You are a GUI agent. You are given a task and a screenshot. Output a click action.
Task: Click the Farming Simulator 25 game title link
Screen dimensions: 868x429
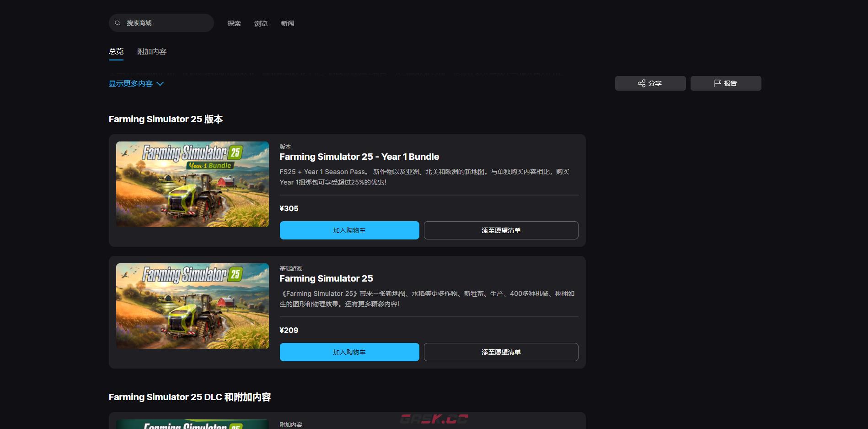pyautogui.click(x=326, y=278)
